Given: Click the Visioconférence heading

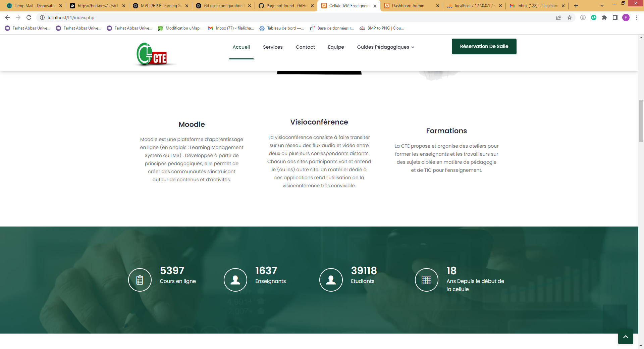Looking at the screenshot, I should [x=319, y=122].
